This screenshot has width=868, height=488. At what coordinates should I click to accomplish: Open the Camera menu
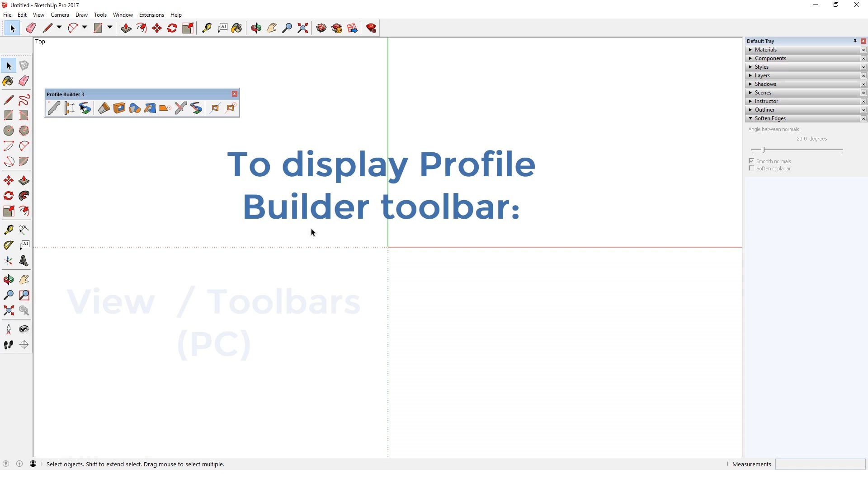(60, 14)
